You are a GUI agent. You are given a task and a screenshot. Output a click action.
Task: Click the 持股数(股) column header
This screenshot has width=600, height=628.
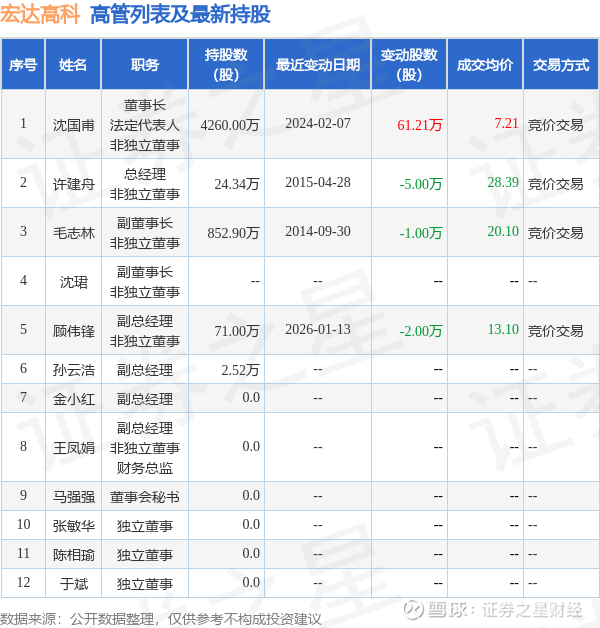(226, 64)
